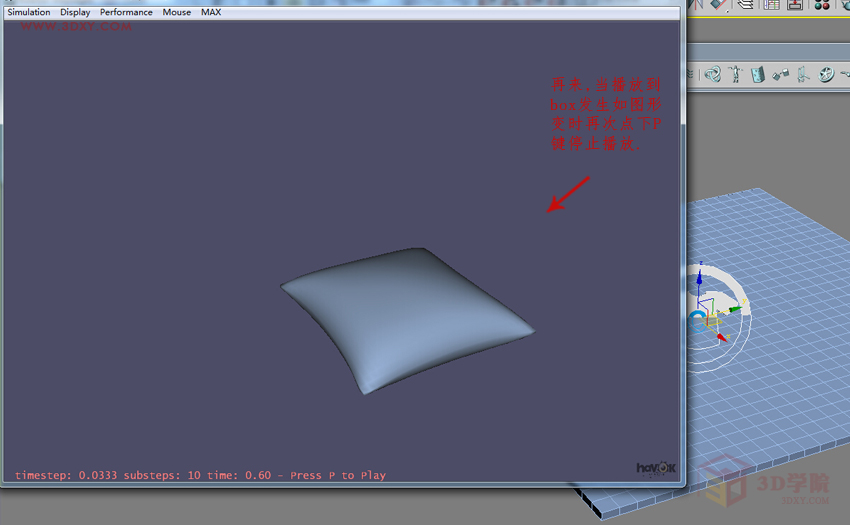Click the reactor Hinge Constraint icon
Viewport: 850px width, 525px height.
coord(758,74)
